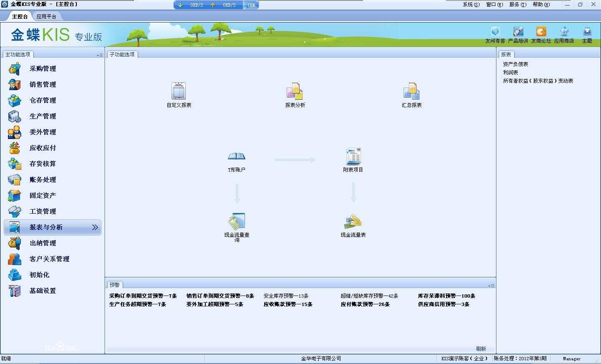Open 生产管理 production module icon
601x364 pixels.
(x=15, y=116)
